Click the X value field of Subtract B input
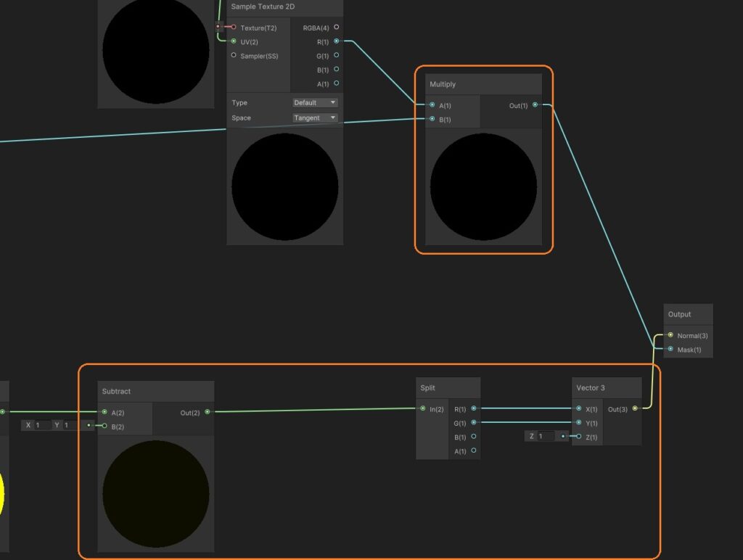This screenshot has width=743, height=560. click(x=42, y=425)
